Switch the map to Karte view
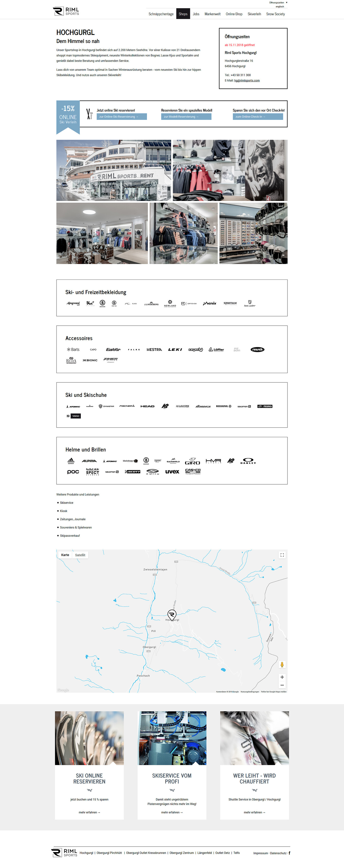 point(65,555)
